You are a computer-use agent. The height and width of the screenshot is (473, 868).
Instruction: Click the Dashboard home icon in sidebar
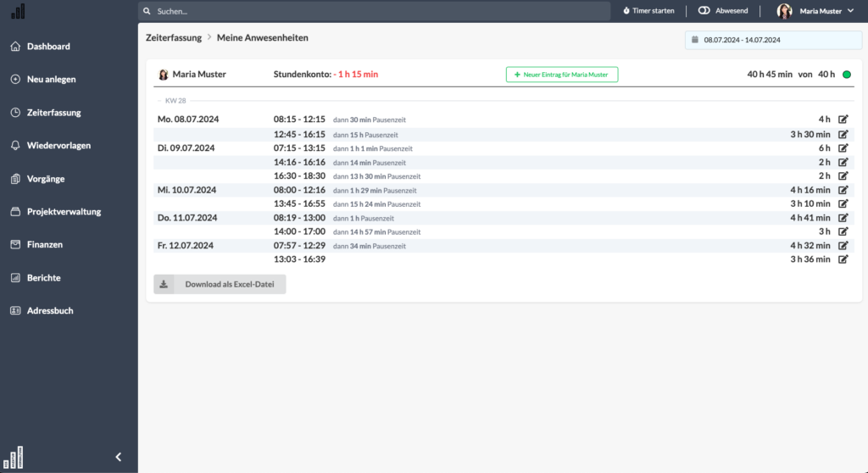[15, 47]
